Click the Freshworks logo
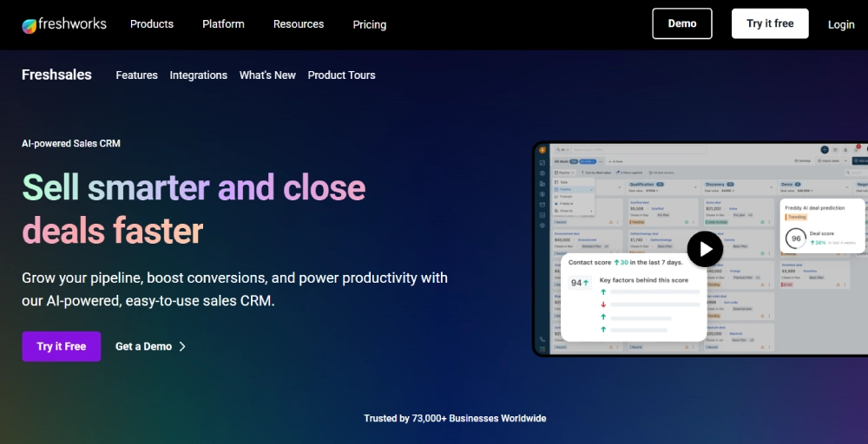The image size is (868, 444). 64,24
